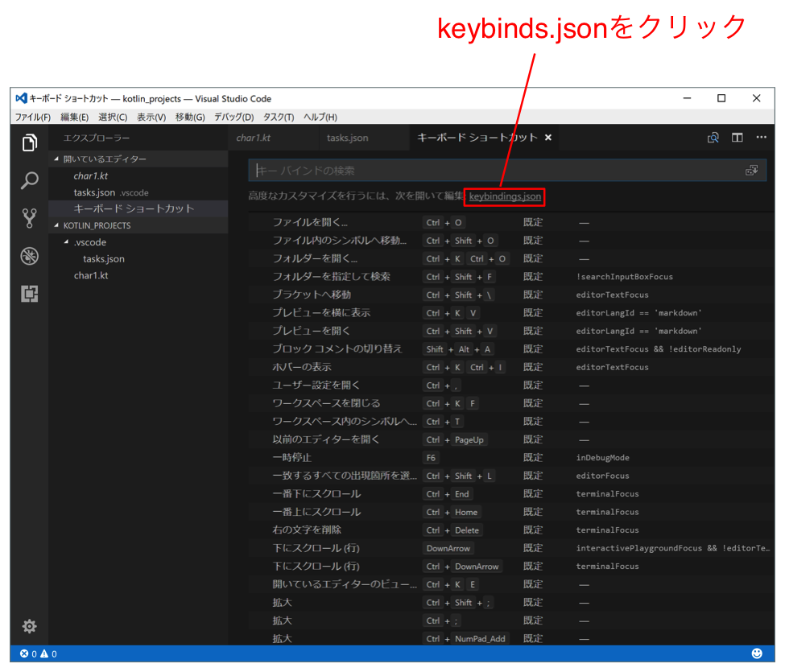The width and height of the screenshot is (785, 672).
Task: Open the Debug view in activity bar
Action: 30,256
